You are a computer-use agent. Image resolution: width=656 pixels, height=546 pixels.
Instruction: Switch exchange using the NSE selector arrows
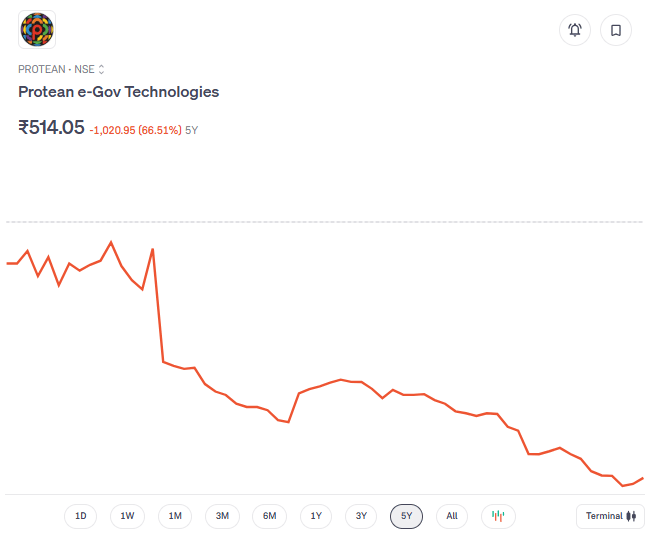[x=101, y=69]
